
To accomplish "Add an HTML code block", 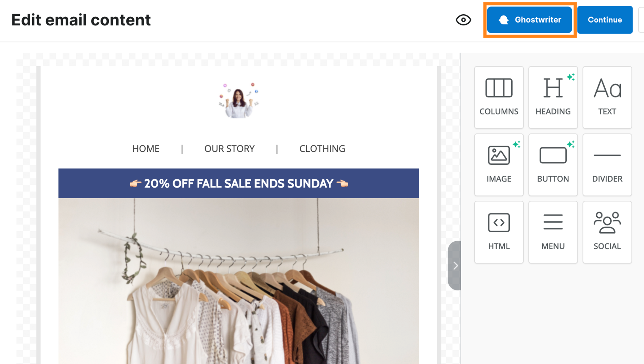I will click(x=499, y=232).
